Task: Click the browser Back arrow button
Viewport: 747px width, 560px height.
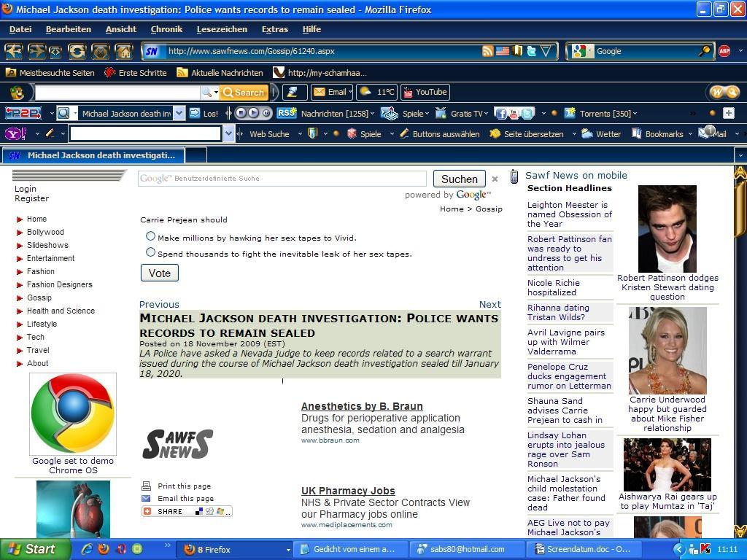Action: [13, 51]
